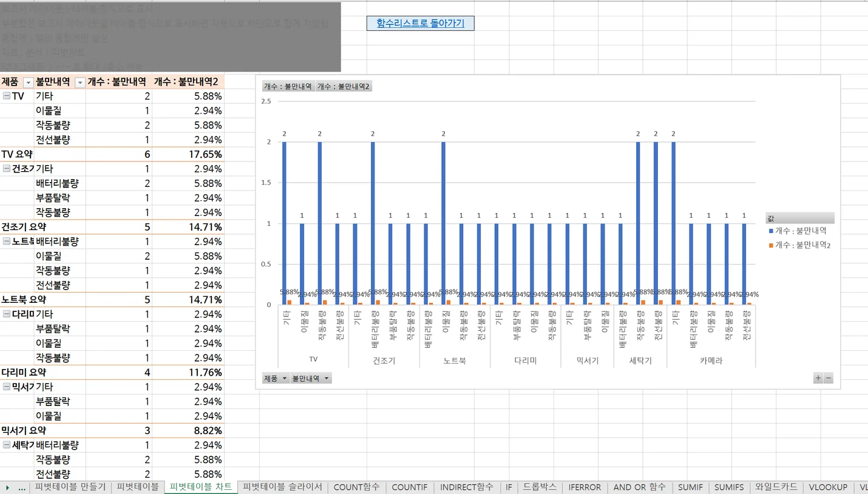The image size is (868, 494).
Task: Go to previous sheets with tab scroll arrow
Action: (7, 487)
